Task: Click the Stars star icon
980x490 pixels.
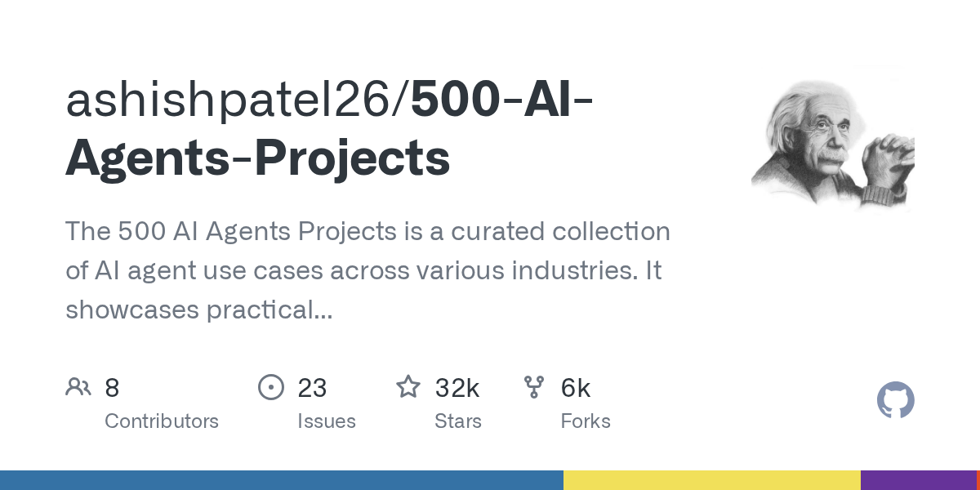Action: point(408,386)
